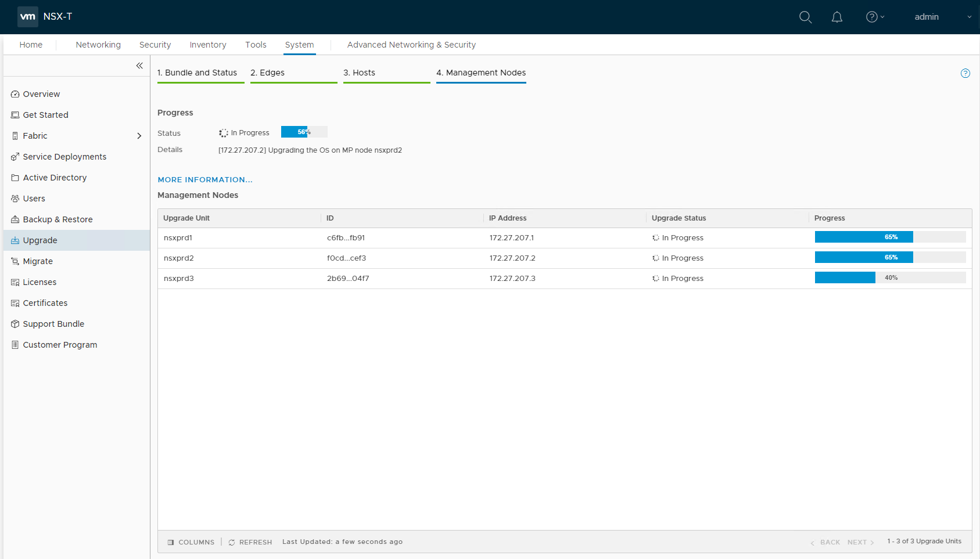Open the help menu dropdown in header
Image resolution: width=980 pixels, height=559 pixels.
click(x=875, y=17)
